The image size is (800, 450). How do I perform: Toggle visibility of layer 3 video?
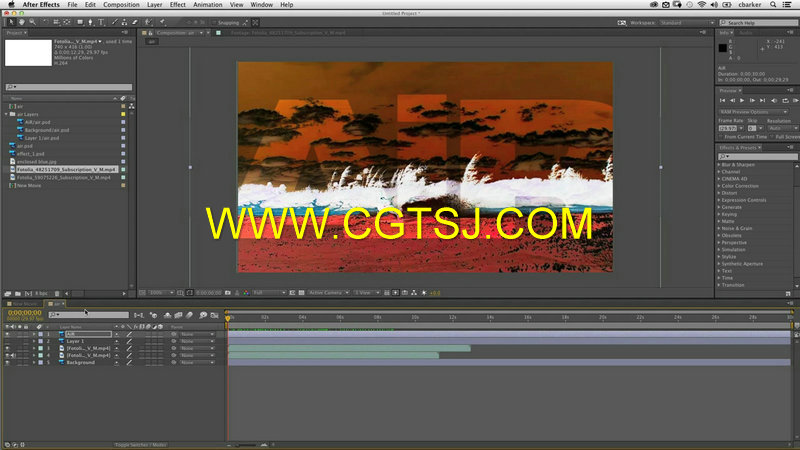tap(7, 348)
